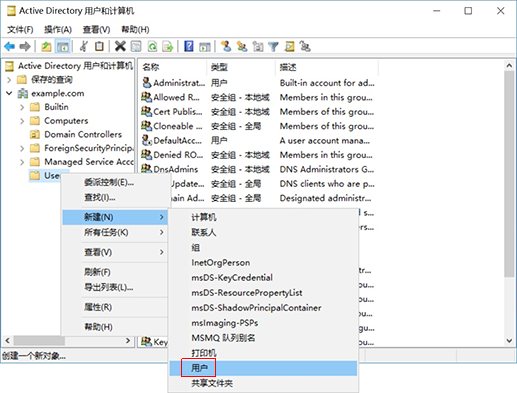The image size is (517, 393).
Task: Select 计算机 in the New submenu
Action: coord(263,217)
